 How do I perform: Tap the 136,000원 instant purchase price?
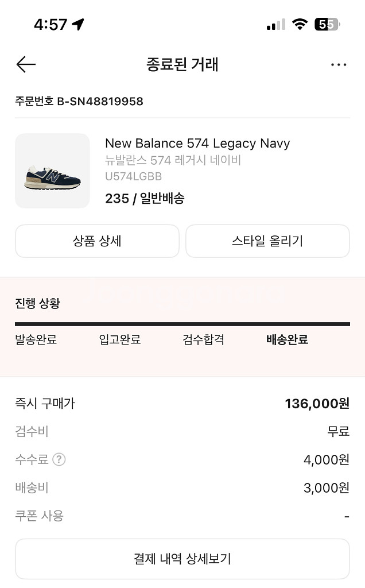[317, 404]
